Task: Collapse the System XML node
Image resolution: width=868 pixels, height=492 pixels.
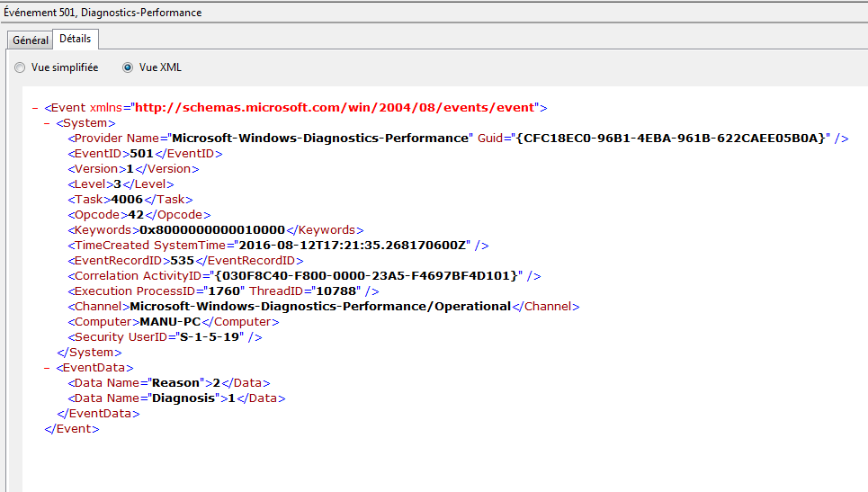Action: click(x=47, y=123)
